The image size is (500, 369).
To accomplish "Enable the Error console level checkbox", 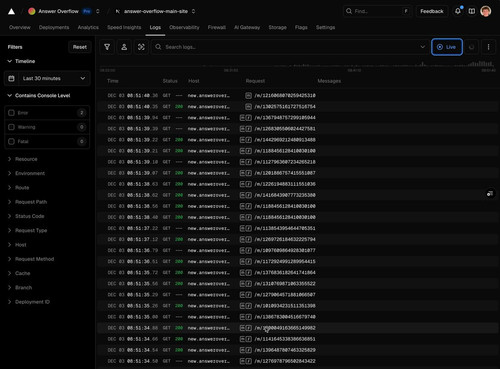I will point(11,113).
